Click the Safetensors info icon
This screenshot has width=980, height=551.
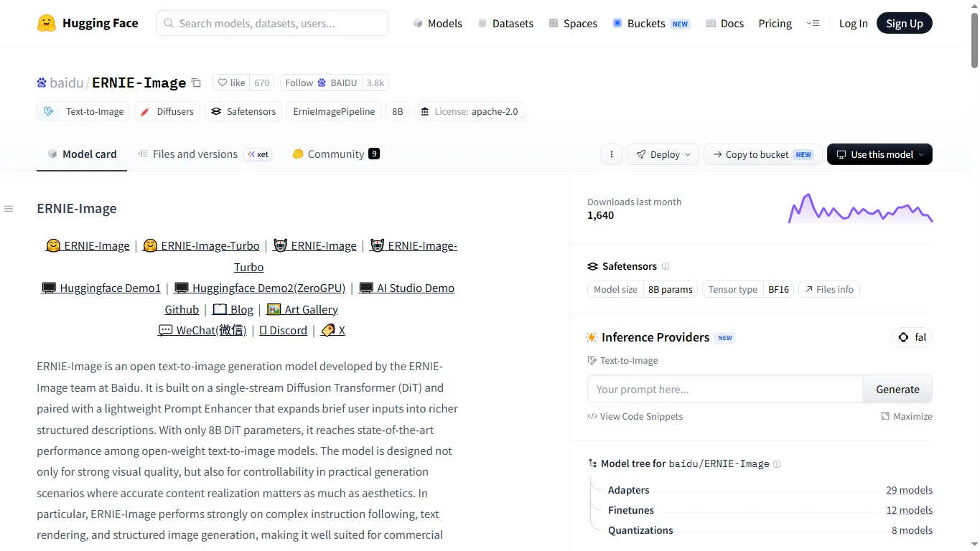(666, 266)
